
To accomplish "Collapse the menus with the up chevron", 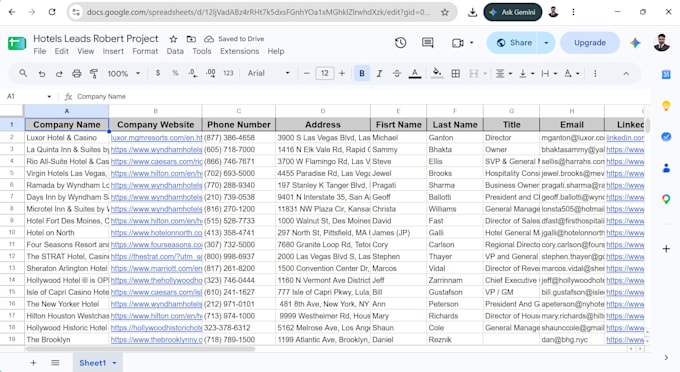I will pyautogui.click(x=626, y=74).
